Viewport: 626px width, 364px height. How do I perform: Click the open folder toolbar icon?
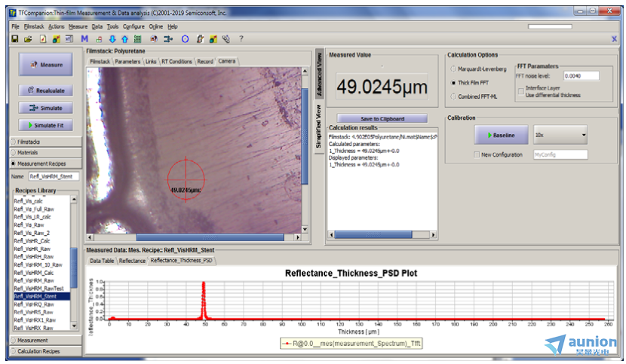pos(28,39)
